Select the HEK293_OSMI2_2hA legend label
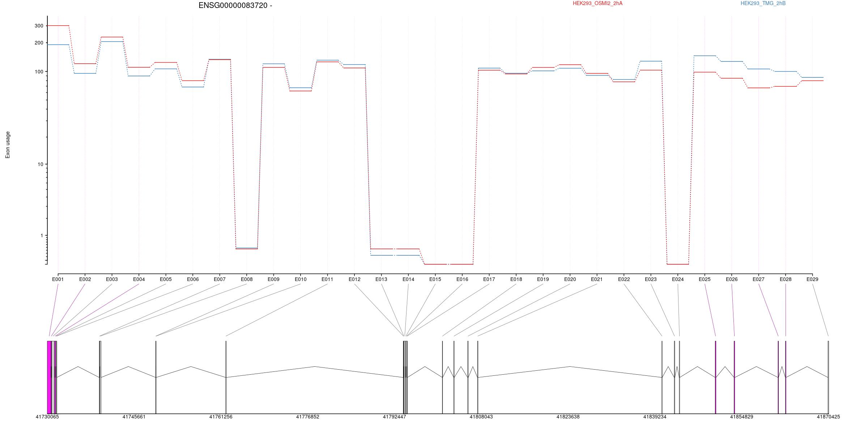Screen dimensions: 868x434 (x=597, y=3)
